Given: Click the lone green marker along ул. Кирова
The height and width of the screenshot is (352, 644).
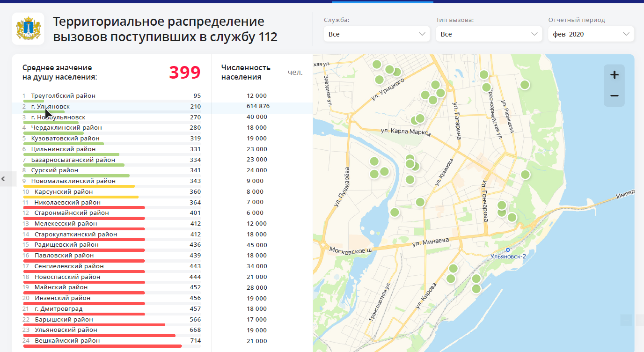Looking at the screenshot, I should coord(451,278).
